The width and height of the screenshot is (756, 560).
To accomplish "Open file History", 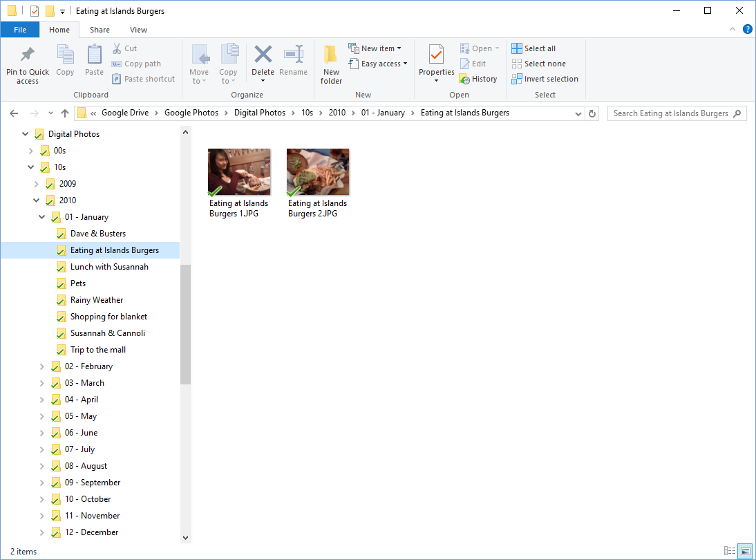I will tap(478, 79).
